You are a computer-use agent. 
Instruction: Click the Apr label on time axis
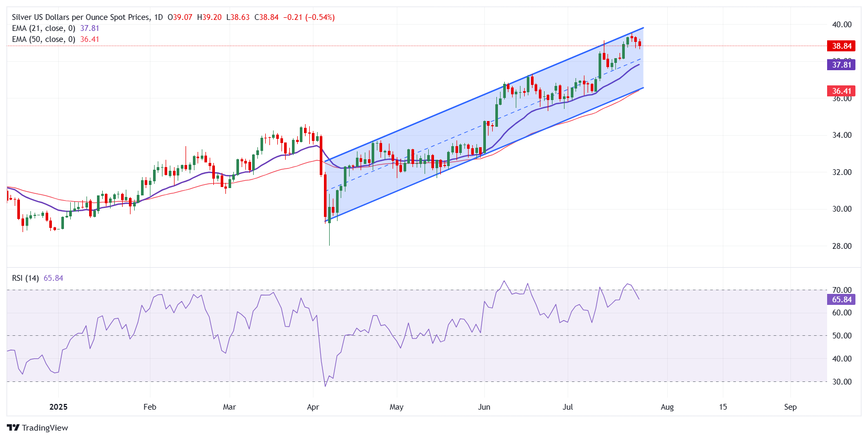tap(313, 407)
